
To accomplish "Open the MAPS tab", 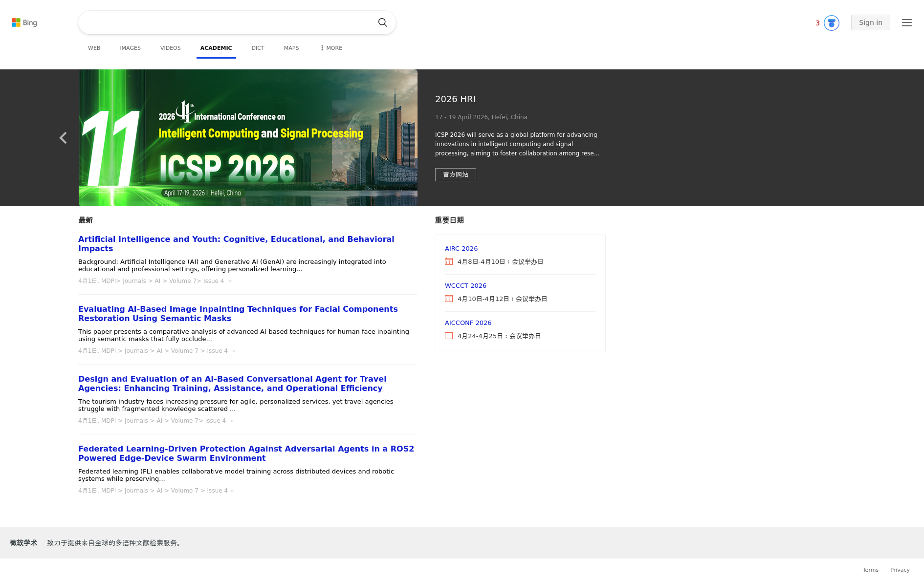I will coord(291,48).
